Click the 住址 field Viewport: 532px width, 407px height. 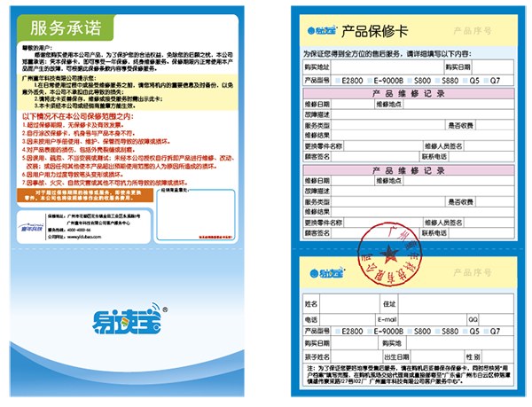[456, 304]
